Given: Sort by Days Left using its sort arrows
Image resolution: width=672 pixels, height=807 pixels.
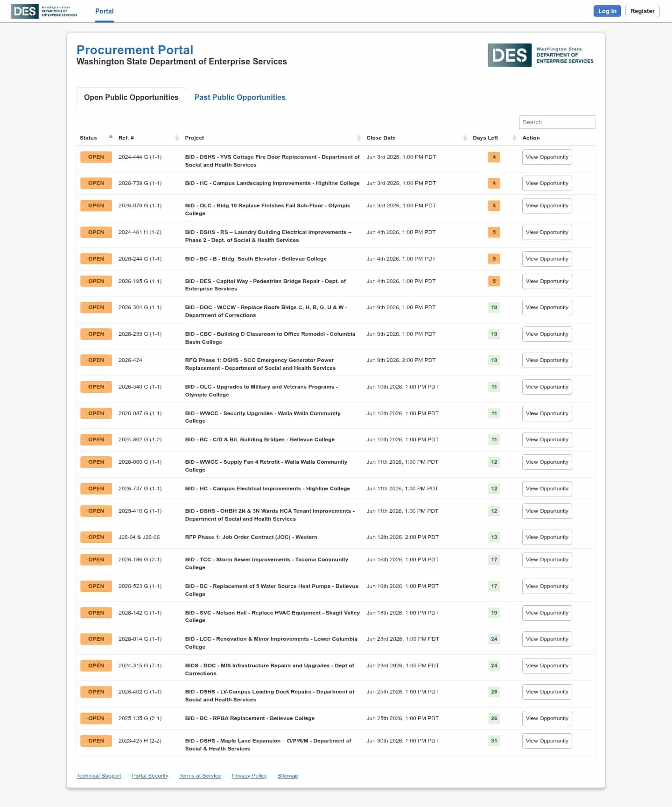Looking at the screenshot, I should 514,138.
